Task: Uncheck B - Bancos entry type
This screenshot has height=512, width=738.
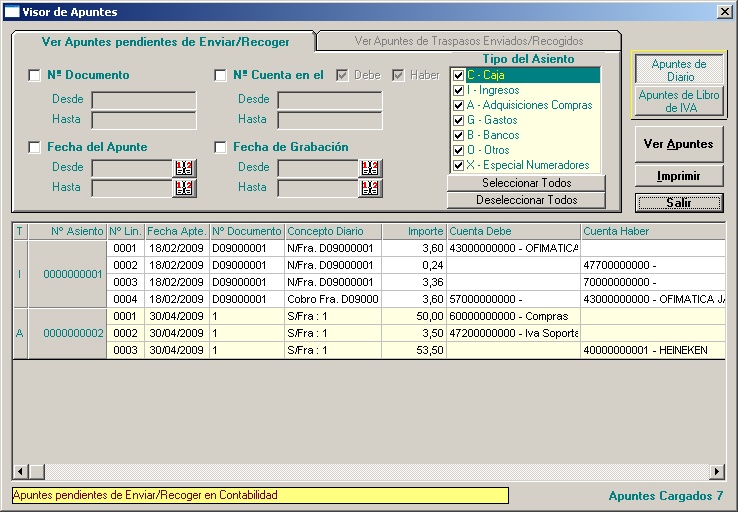Action: 458,136
